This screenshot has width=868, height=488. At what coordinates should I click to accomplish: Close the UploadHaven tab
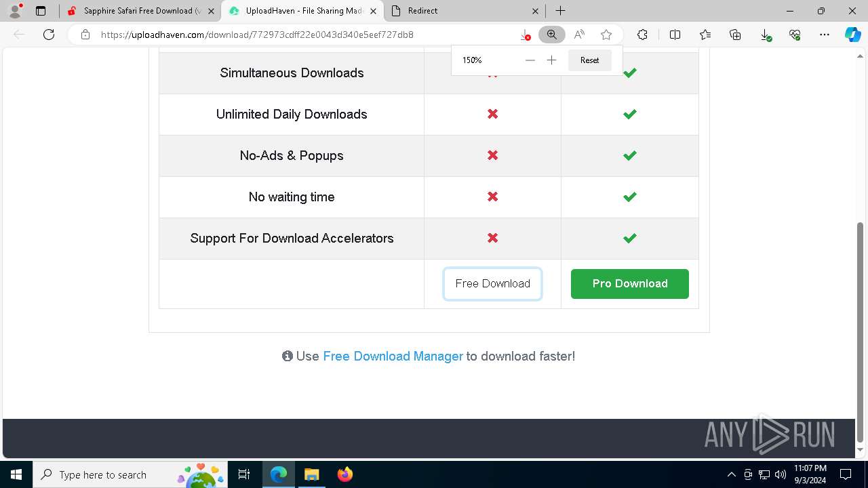point(373,11)
